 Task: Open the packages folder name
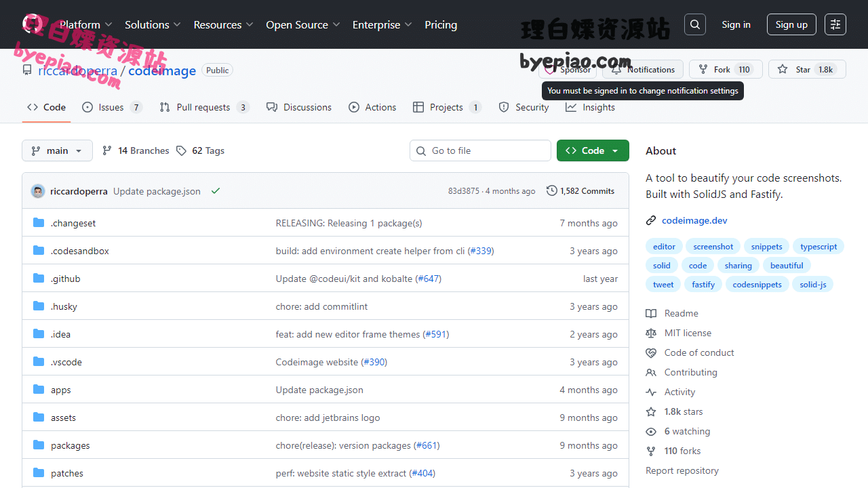71,445
